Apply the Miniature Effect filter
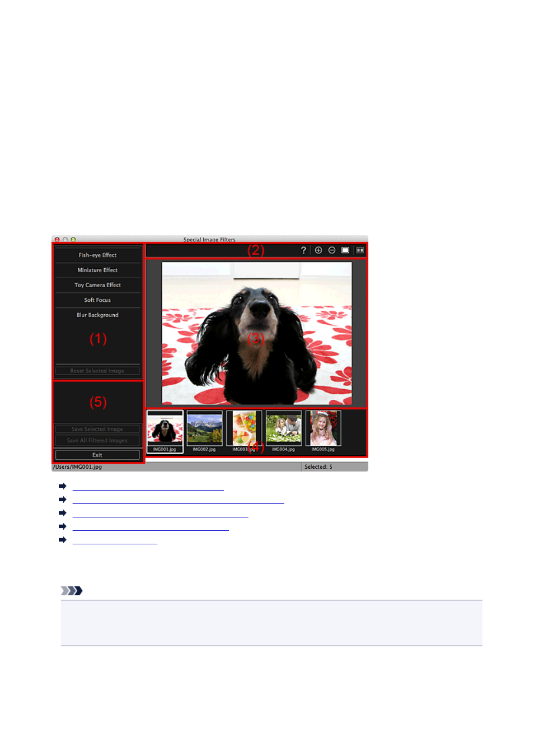The height and width of the screenshot is (756, 534). click(x=97, y=270)
